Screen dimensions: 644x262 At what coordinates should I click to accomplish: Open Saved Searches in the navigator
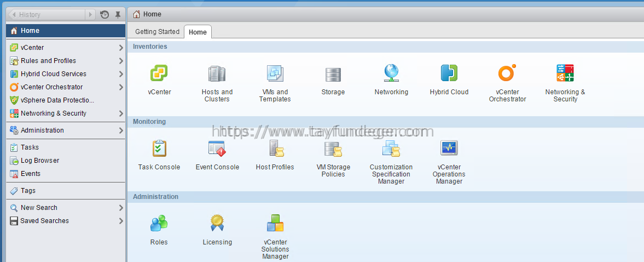coord(66,221)
